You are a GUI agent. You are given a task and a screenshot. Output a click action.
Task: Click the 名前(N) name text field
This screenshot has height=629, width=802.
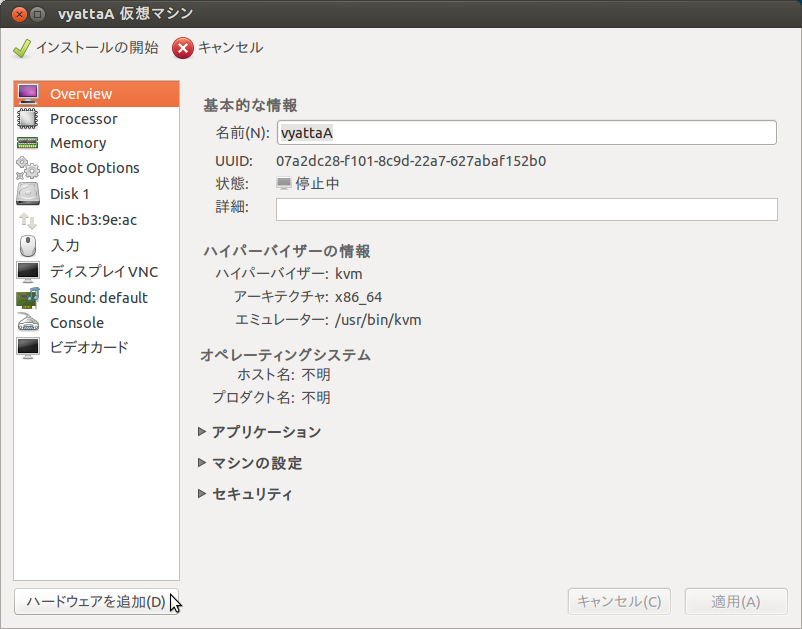pyautogui.click(x=526, y=133)
